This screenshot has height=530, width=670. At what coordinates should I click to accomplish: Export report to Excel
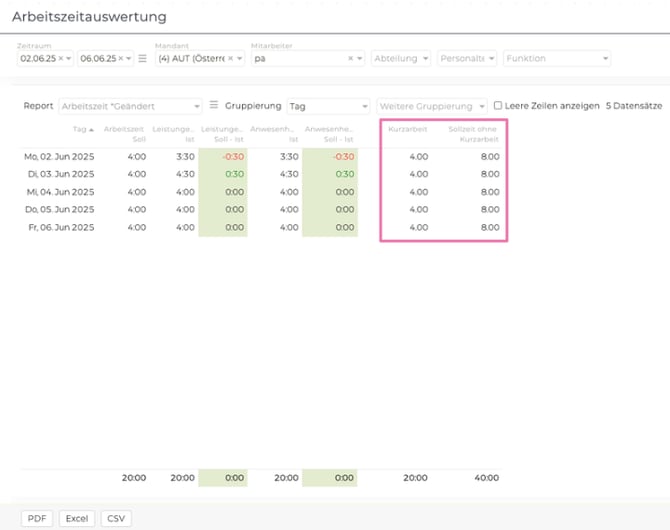click(x=77, y=518)
